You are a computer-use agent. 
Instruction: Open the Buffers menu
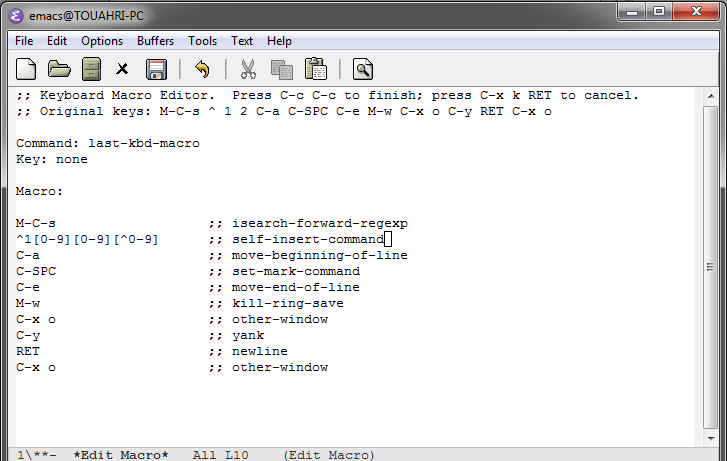pyautogui.click(x=155, y=41)
